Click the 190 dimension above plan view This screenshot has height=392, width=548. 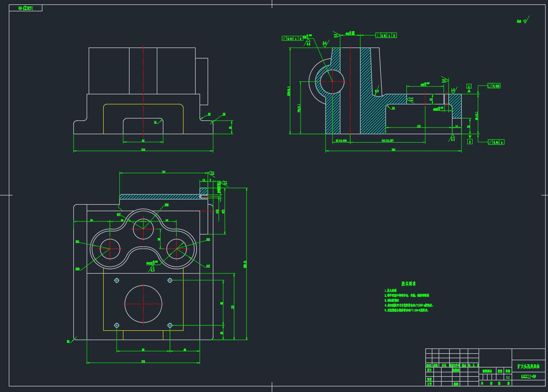[163, 172]
